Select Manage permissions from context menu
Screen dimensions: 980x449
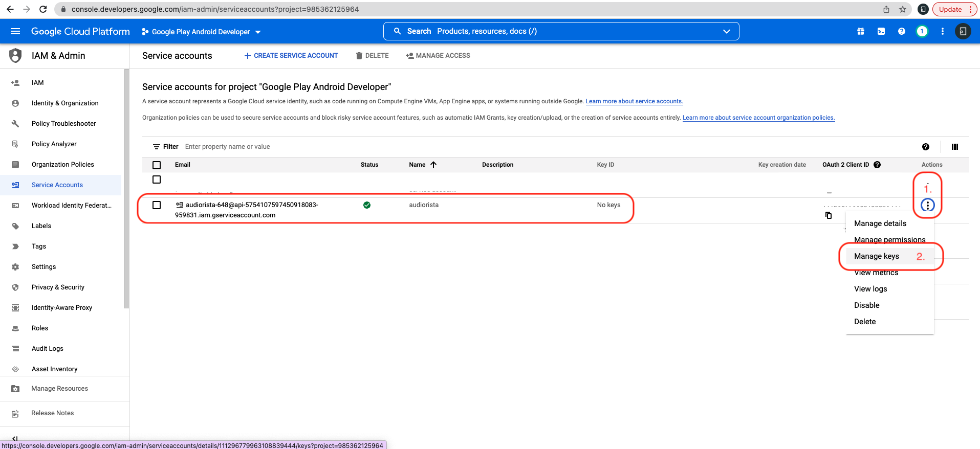[x=890, y=240]
